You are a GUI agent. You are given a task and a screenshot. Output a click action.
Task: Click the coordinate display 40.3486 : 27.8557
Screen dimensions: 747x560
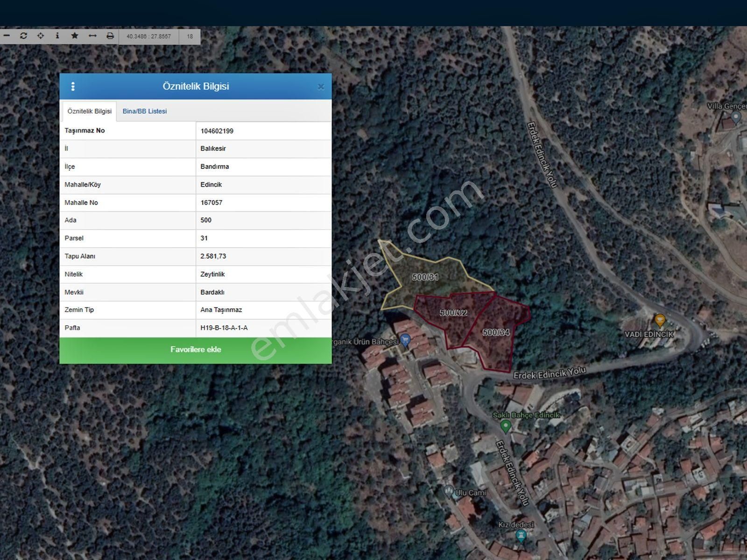149,36
